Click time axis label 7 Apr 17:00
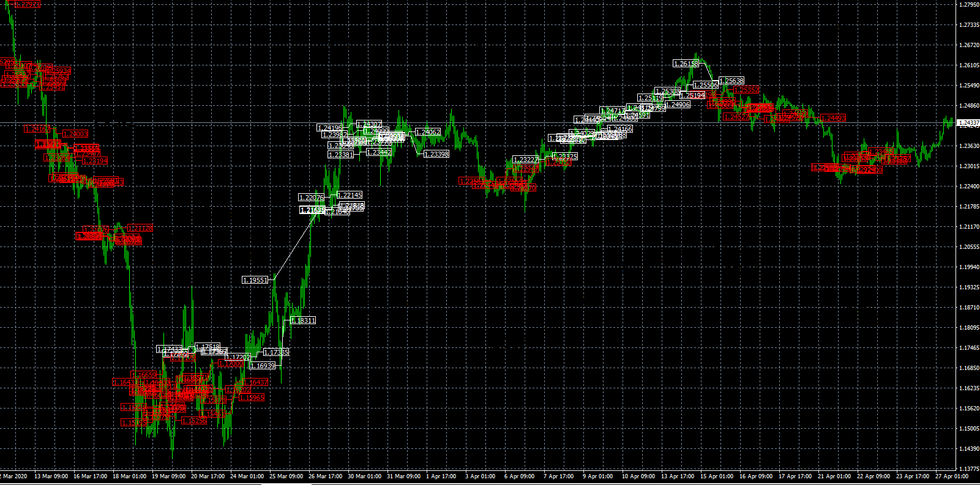The height and width of the screenshot is (485, 980). (x=558, y=476)
